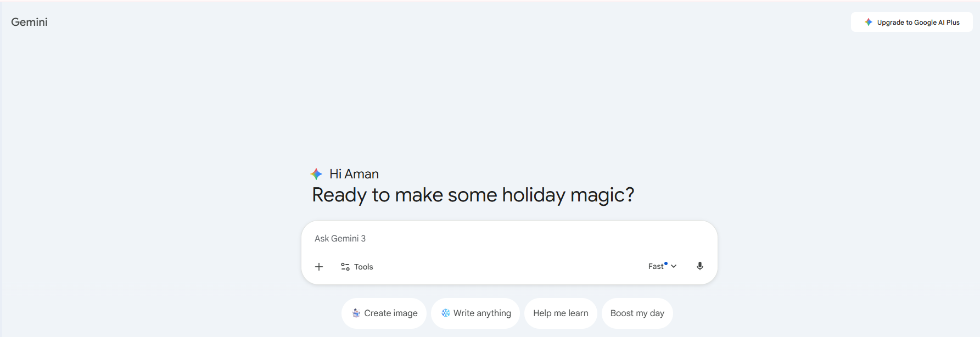Image resolution: width=980 pixels, height=337 pixels.
Task: Expand the chevron next to Fast
Action: [674, 266]
